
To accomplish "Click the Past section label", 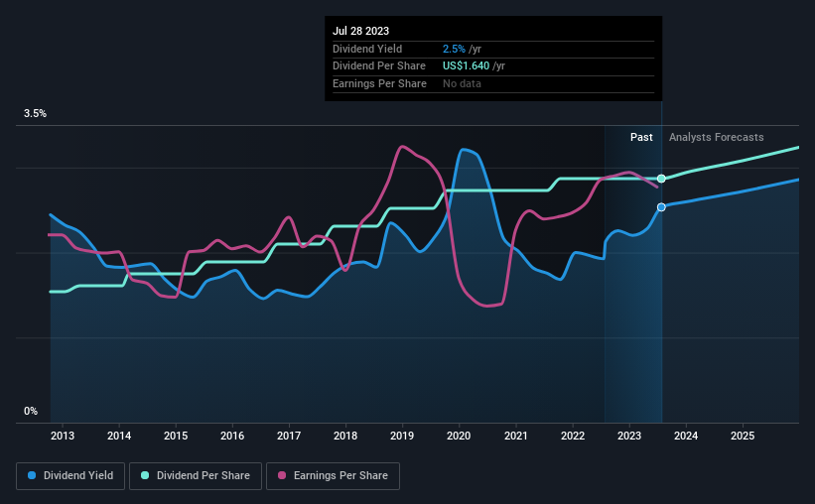I will coord(641,137).
